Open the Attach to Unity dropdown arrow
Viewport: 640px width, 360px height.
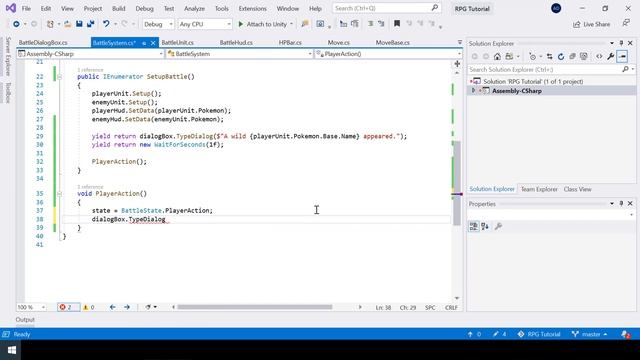(x=291, y=24)
